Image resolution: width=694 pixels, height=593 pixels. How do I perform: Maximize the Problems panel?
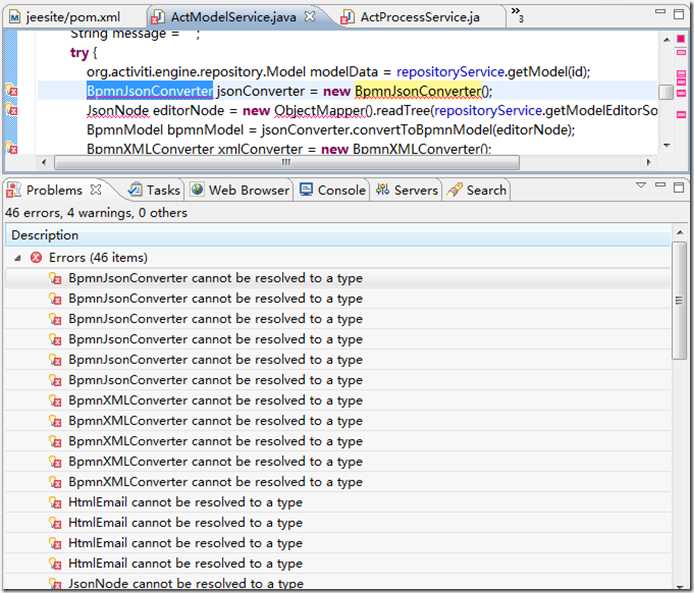[x=679, y=187]
